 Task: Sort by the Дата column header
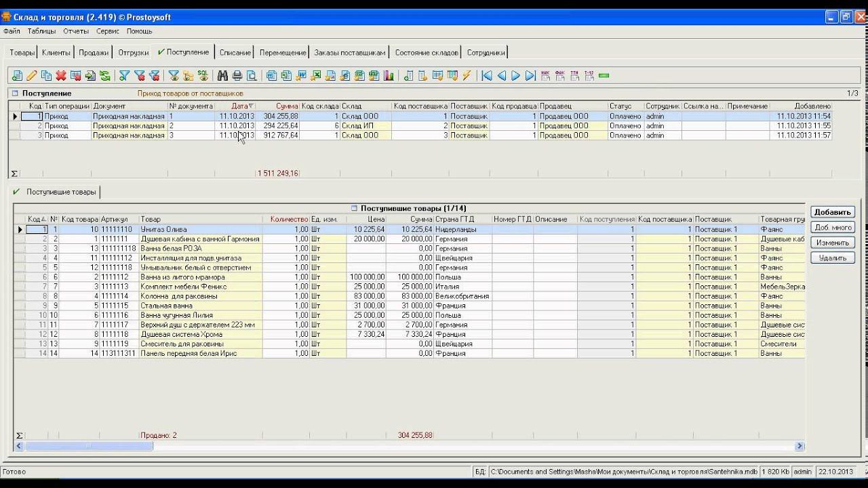coord(237,106)
